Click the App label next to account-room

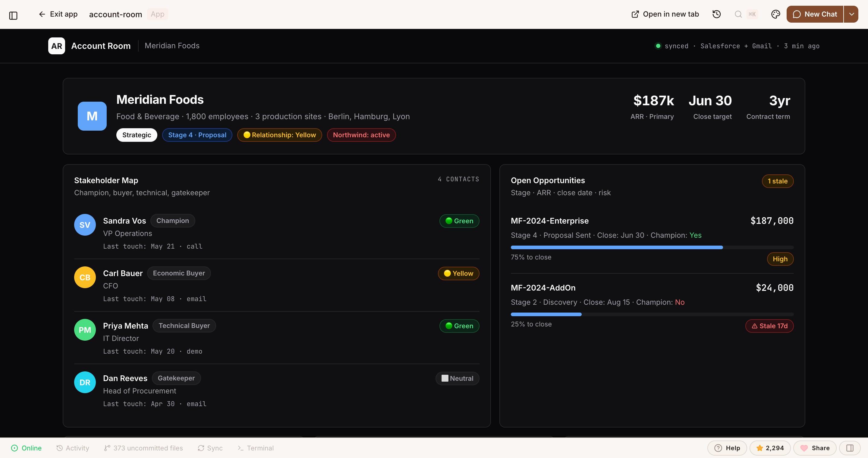[x=157, y=14]
